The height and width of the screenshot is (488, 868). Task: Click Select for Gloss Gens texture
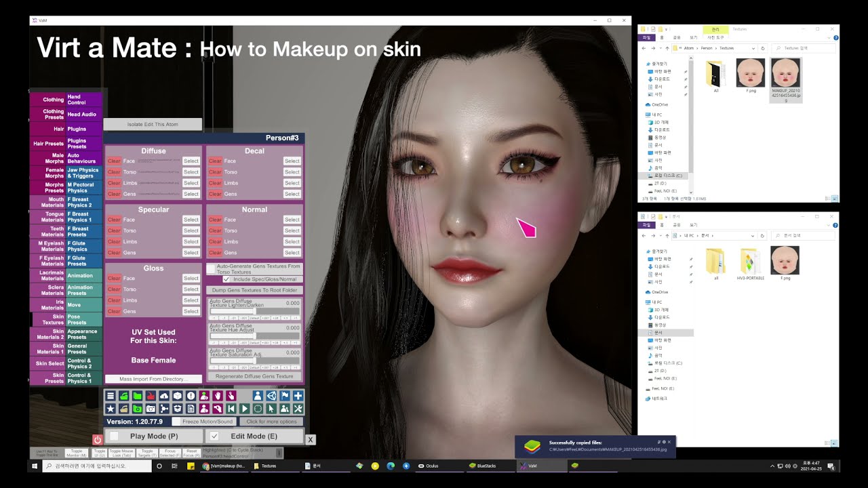tap(191, 311)
